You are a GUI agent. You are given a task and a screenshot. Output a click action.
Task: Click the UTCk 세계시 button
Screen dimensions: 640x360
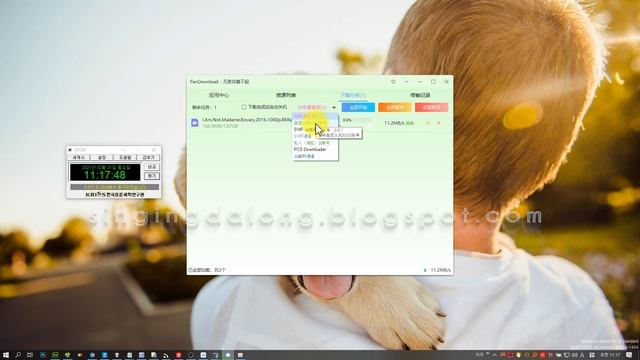point(78,158)
